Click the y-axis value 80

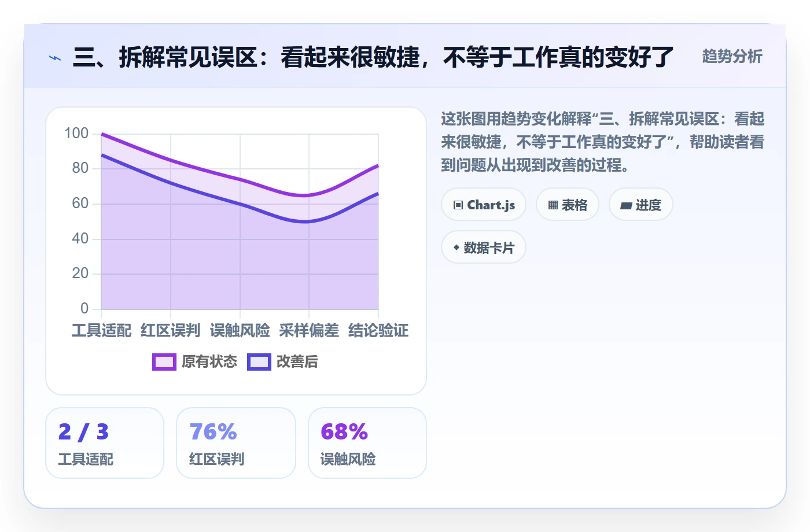[80, 168]
